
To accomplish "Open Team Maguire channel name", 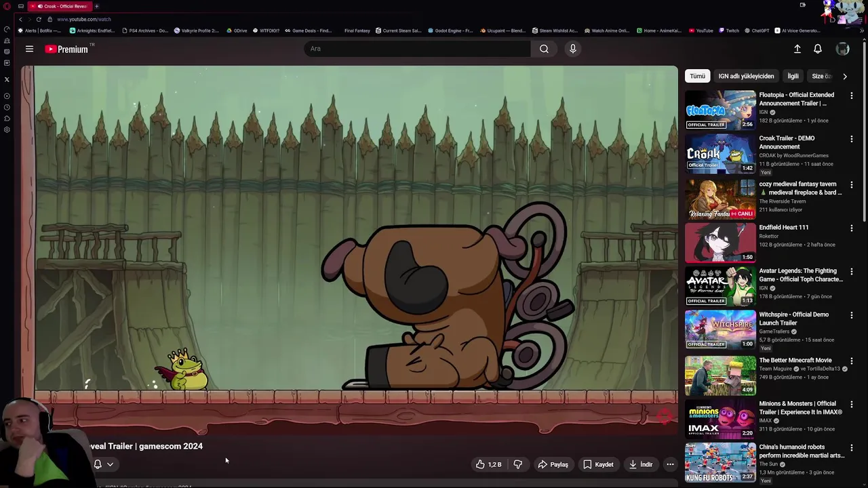I will (x=776, y=369).
